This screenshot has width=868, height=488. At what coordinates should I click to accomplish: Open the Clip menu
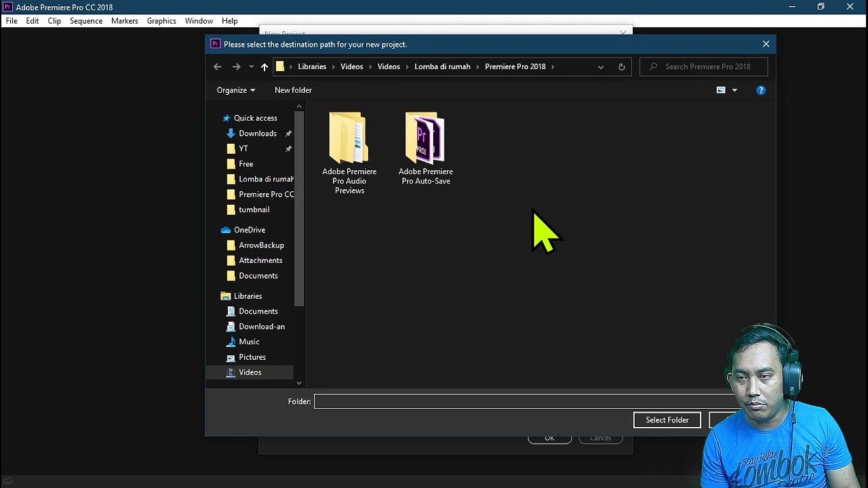click(54, 21)
